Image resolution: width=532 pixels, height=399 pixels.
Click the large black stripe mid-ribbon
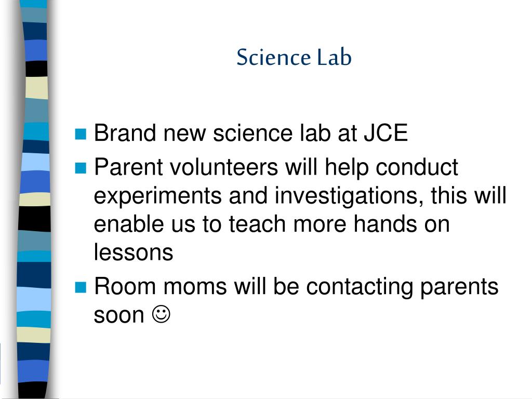tap(34, 219)
